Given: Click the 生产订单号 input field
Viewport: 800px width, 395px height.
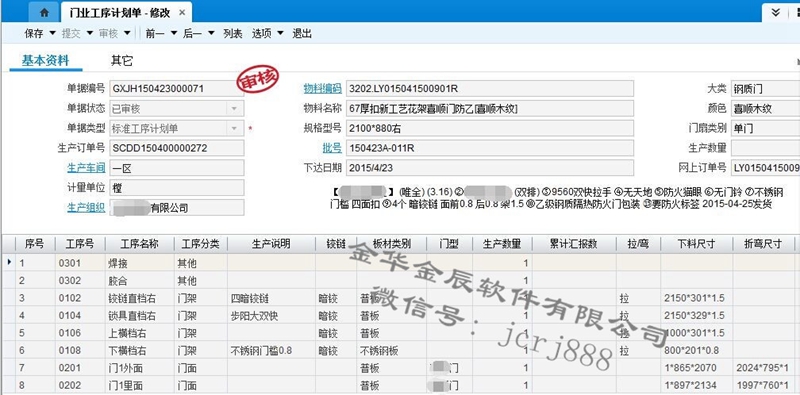Looking at the screenshot, I should coord(177,148).
